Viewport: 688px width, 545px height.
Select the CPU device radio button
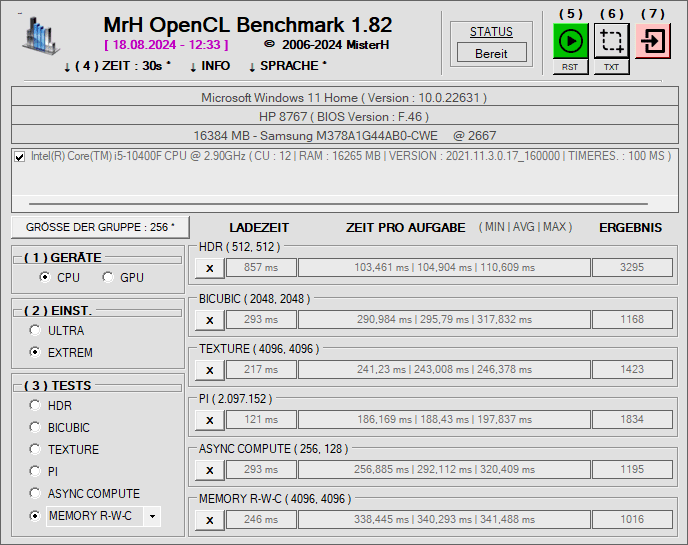point(44,277)
